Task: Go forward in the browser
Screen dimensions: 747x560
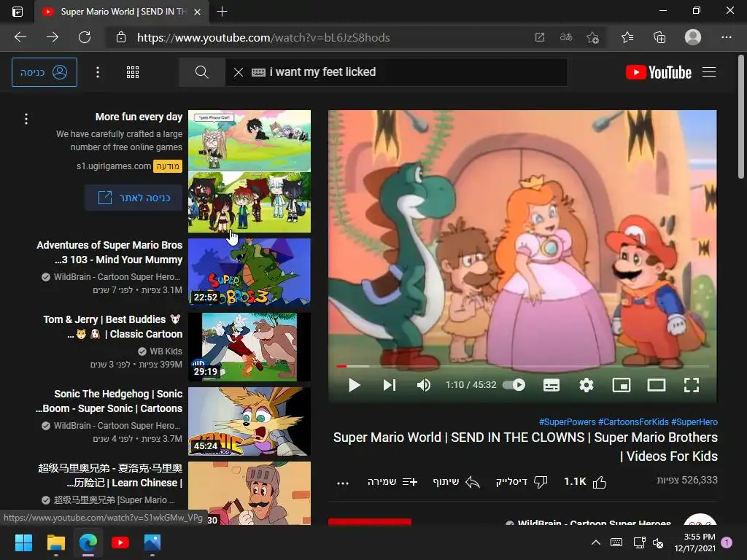Action: point(53,37)
